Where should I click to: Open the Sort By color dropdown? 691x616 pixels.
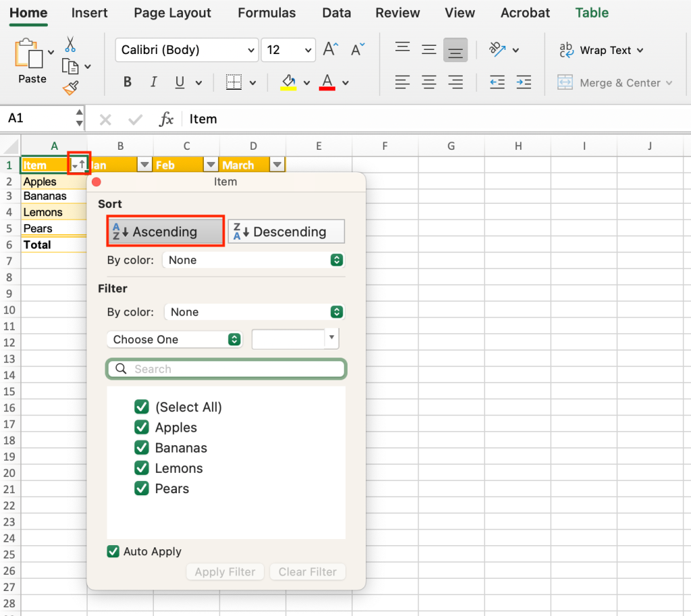point(253,260)
